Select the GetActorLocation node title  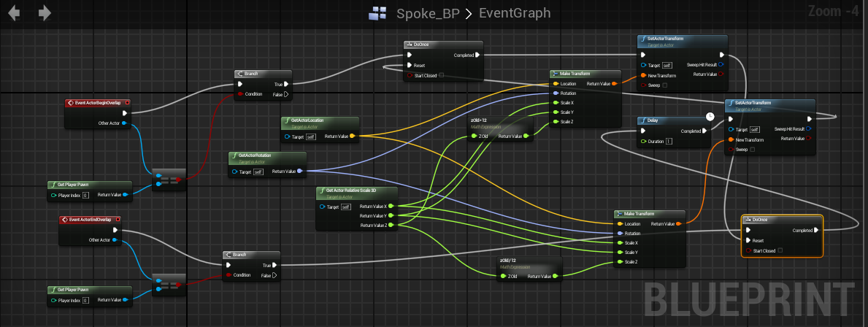308,120
